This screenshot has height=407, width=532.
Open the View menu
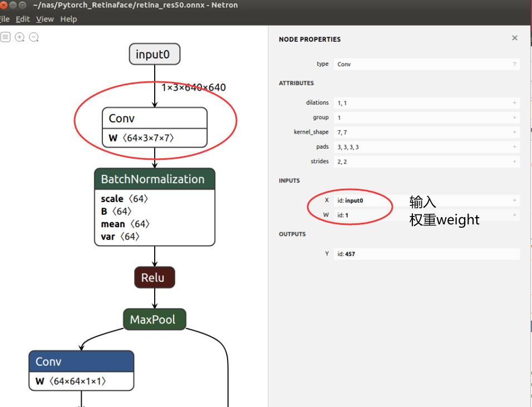(45, 18)
